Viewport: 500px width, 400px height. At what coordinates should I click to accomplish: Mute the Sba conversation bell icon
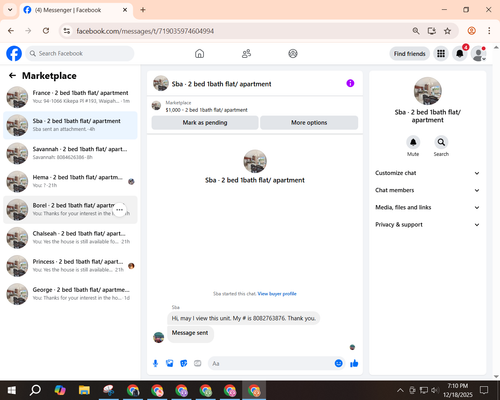click(x=413, y=142)
